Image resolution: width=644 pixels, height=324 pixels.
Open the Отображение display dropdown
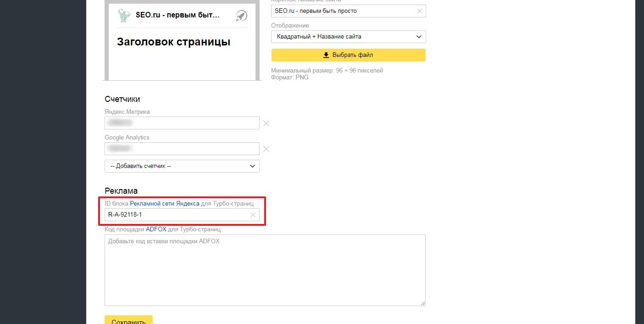click(349, 37)
